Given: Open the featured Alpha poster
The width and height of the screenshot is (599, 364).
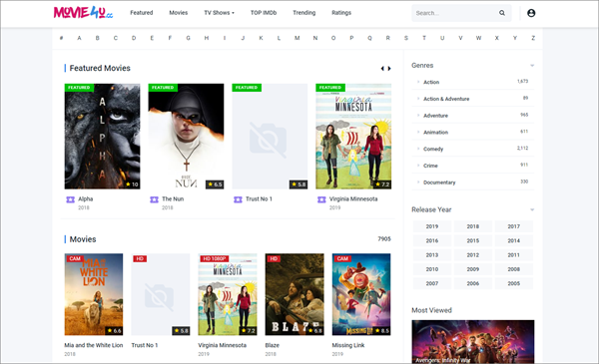Looking at the screenshot, I should point(102,137).
